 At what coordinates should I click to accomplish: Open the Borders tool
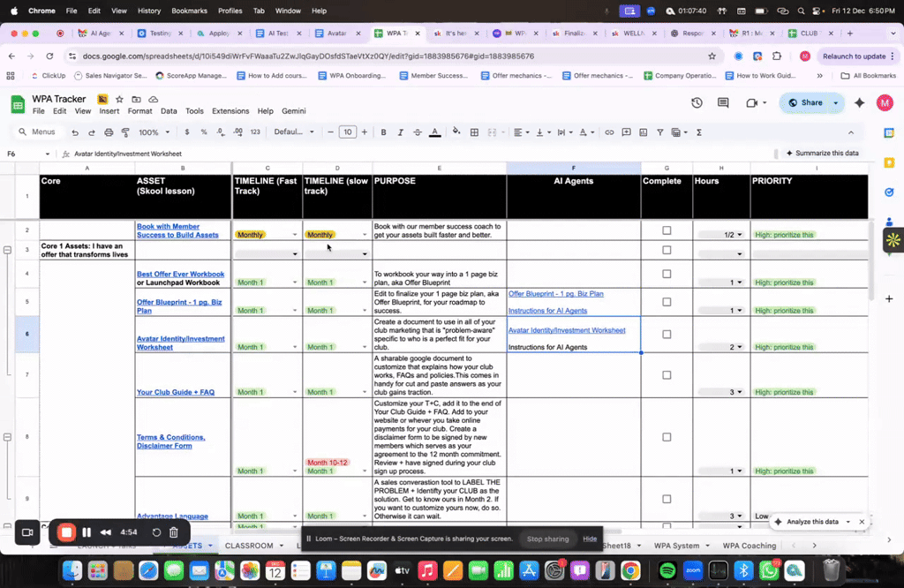point(474,132)
